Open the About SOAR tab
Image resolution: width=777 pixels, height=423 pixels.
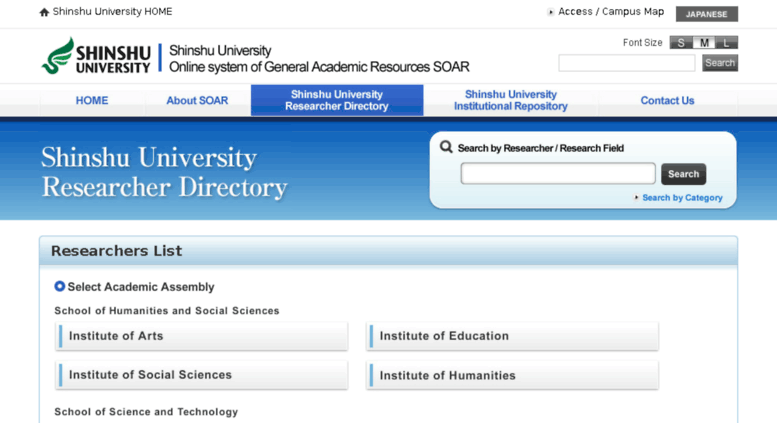coord(197,101)
